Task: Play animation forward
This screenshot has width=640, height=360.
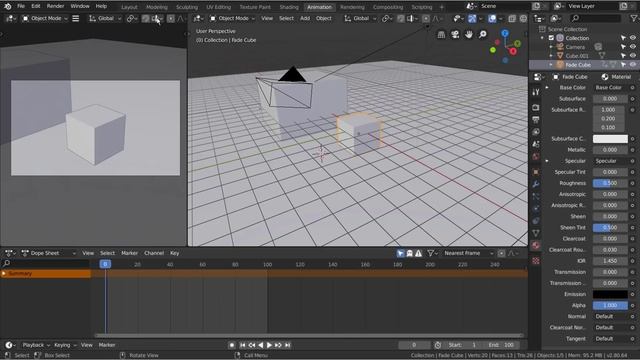Action: click(269, 345)
